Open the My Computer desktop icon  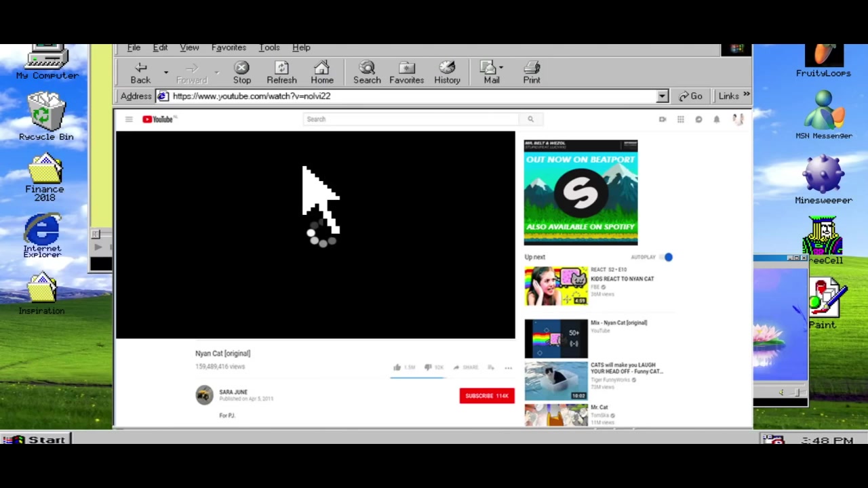tap(47, 62)
